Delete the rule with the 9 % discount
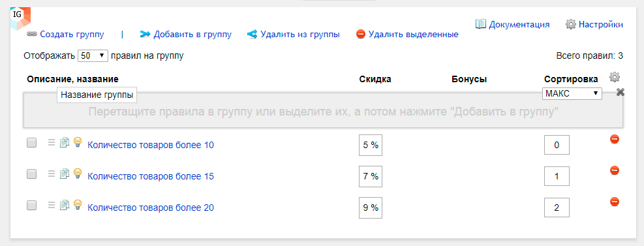The image size is (644, 246). tap(615, 202)
